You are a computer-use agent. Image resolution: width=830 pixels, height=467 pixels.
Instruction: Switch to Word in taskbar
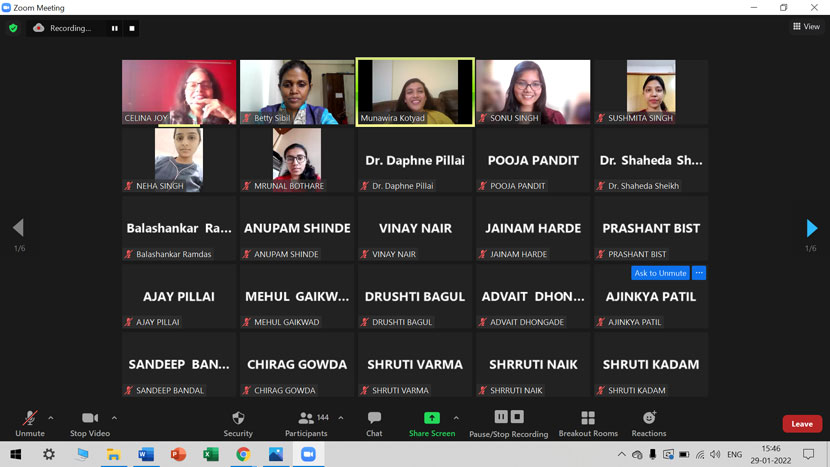click(146, 454)
